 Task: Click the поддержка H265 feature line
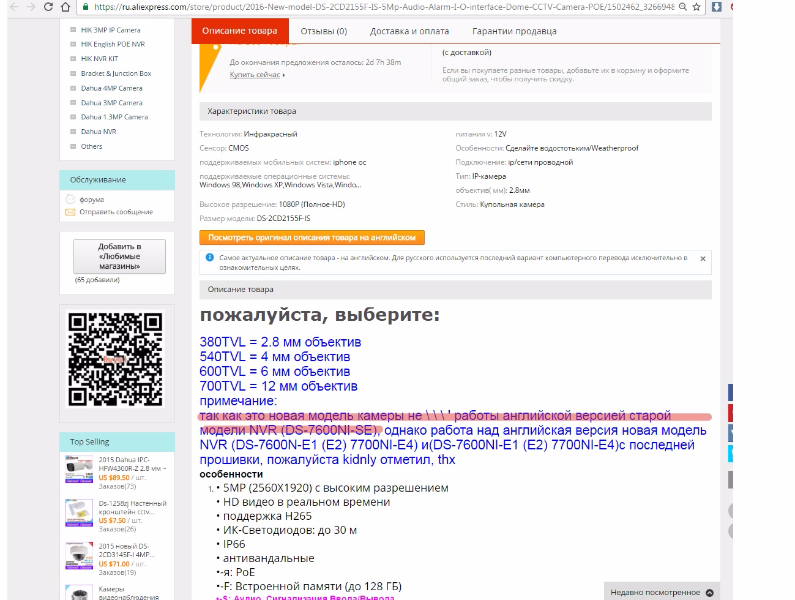[x=267, y=516]
